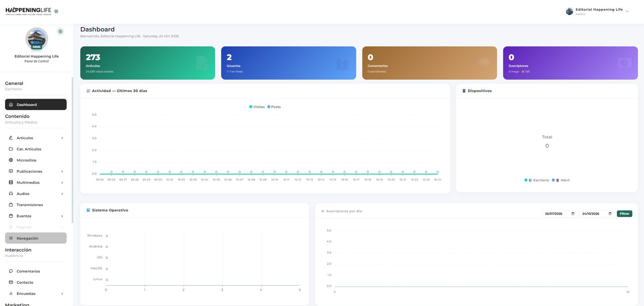This screenshot has width=644, height=306.
Task: Toggle the sidebar hamburger menu icon
Action: (x=56, y=11)
